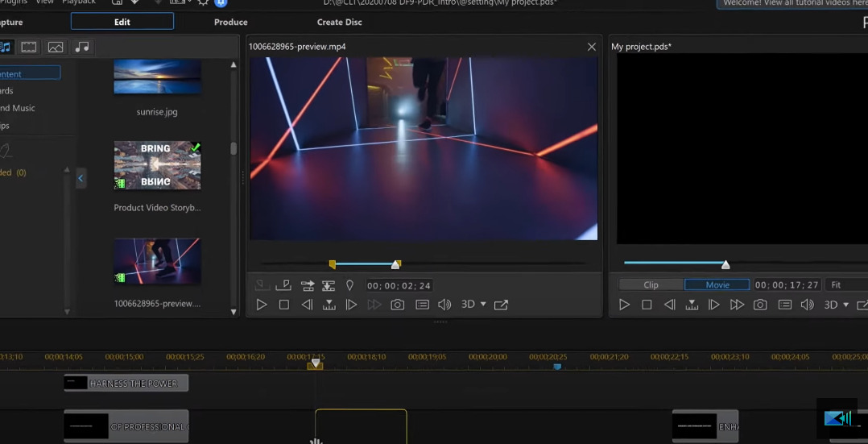Viewport: 868px width, 444px height.
Task: Play the 1006628965-preview.mp4 clip
Action: 262,305
